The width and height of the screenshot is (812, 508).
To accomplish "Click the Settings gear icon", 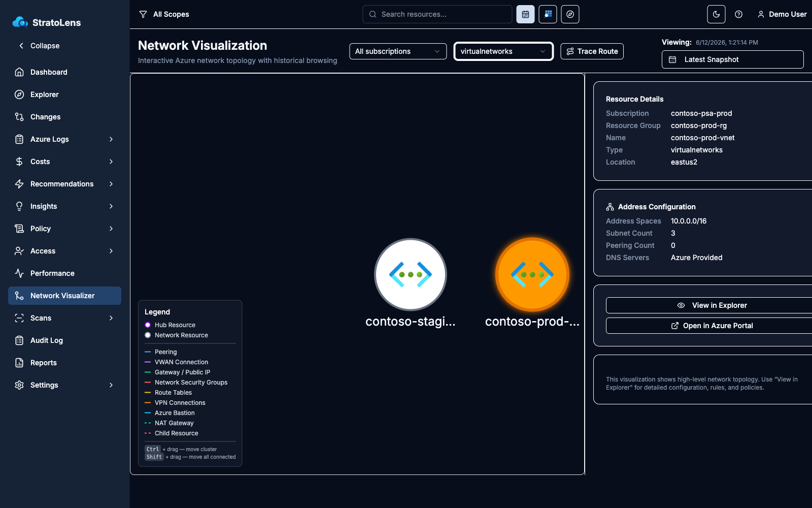I will pyautogui.click(x=19, y=385).
